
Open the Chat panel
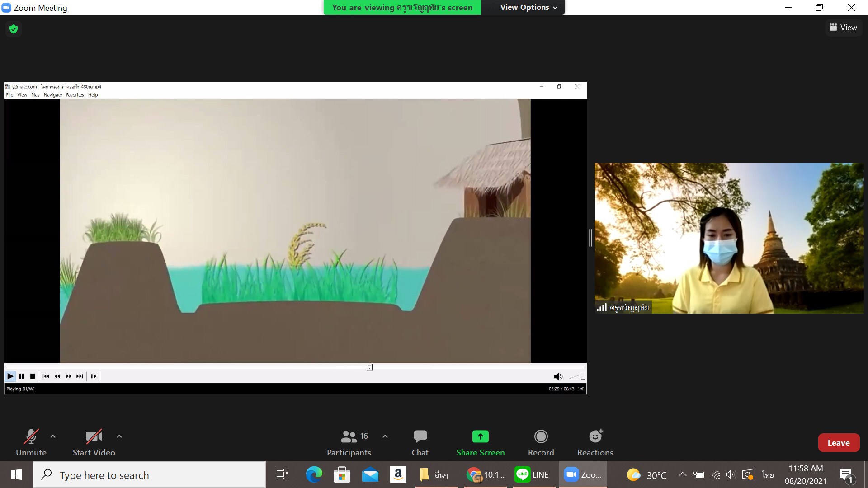420,442
